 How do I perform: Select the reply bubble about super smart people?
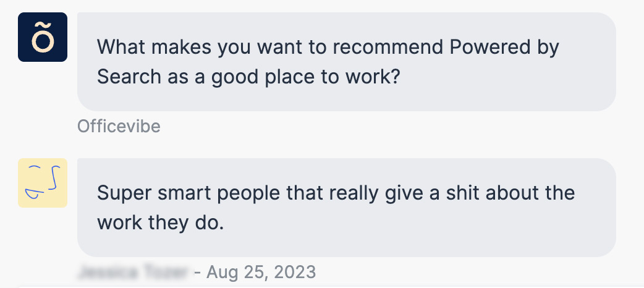coord(347,208)
